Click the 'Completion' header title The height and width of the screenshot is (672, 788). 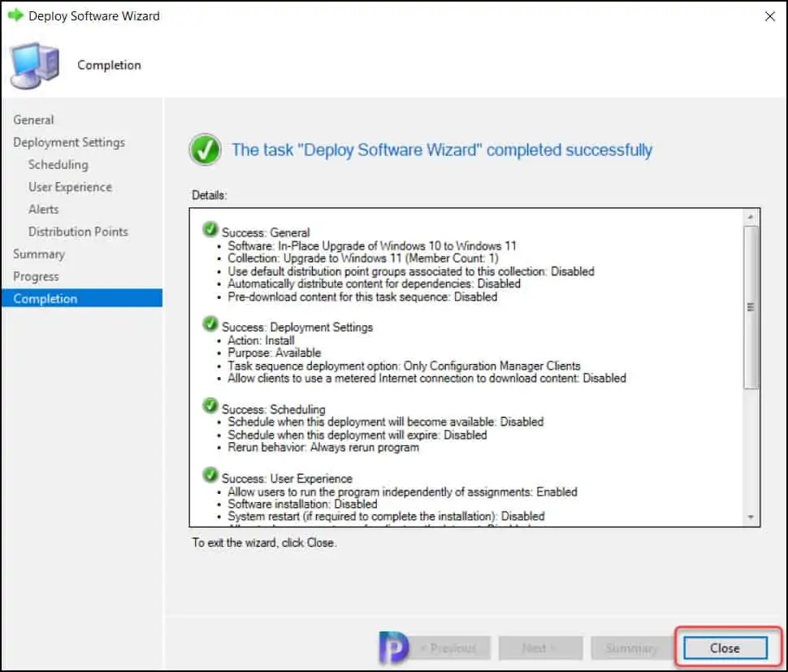(x=109, y=65)
